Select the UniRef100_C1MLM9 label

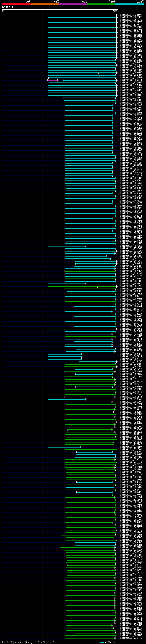(x=131, y=85)
